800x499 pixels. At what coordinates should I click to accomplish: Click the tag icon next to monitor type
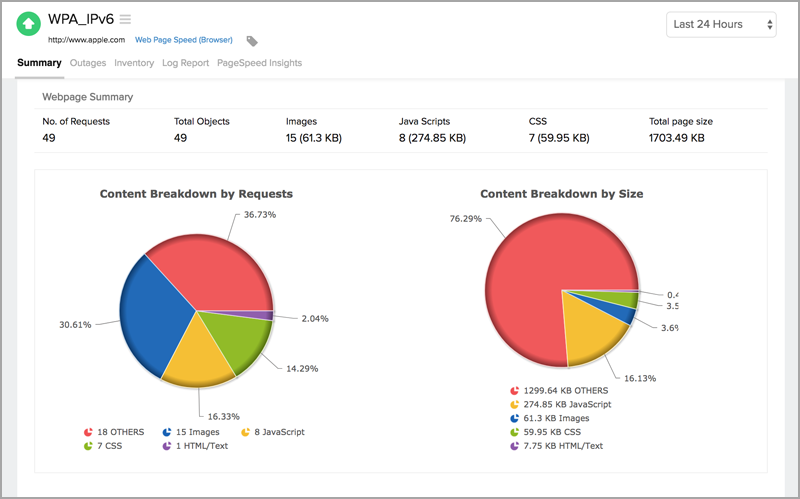point(252,41)
